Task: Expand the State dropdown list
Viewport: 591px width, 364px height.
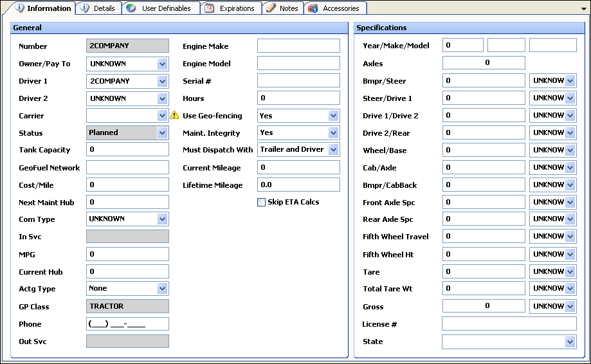Action: [570, 342]
